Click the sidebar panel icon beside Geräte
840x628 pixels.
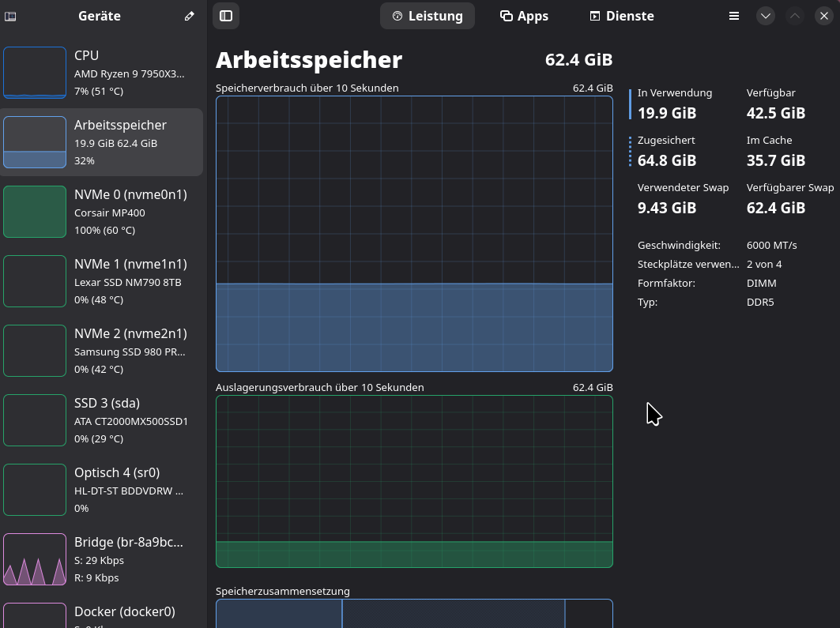(x=10, y=16)
